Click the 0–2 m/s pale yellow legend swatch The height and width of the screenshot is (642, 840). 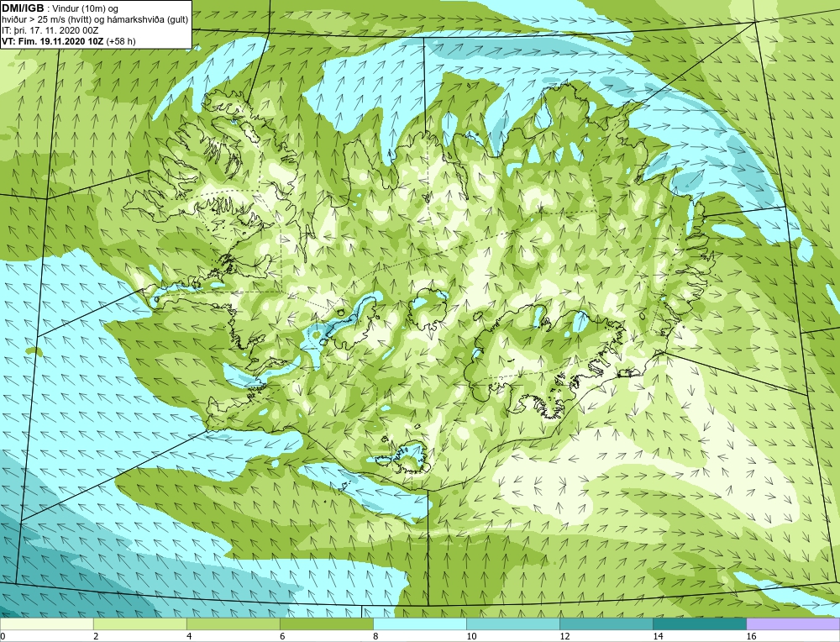coord(46,624)
